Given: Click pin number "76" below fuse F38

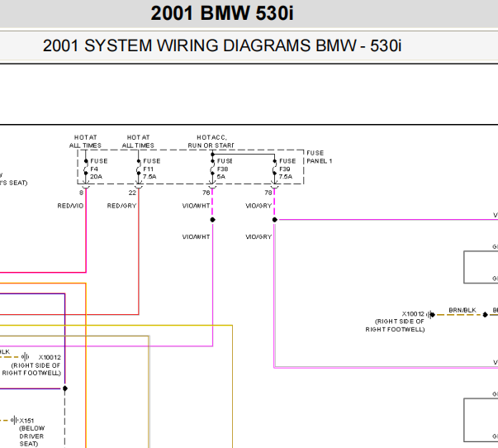Looking at the screenshot, I should pos(206,193).
